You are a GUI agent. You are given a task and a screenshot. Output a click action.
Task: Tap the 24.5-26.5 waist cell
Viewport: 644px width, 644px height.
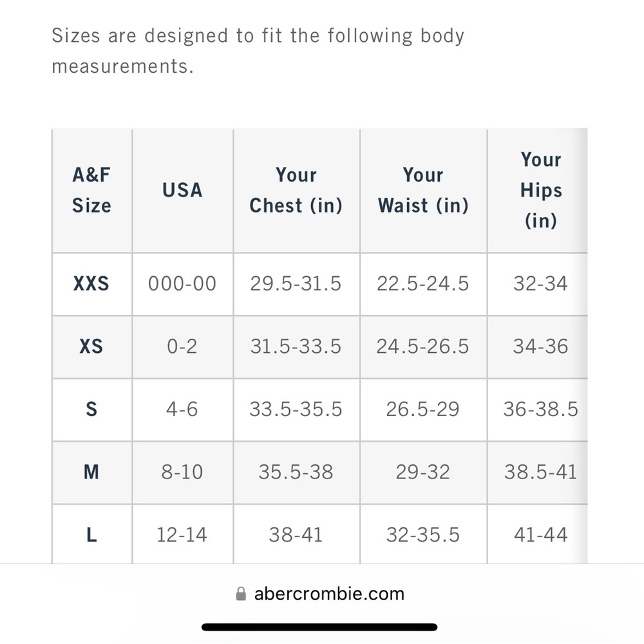[422, 346]
